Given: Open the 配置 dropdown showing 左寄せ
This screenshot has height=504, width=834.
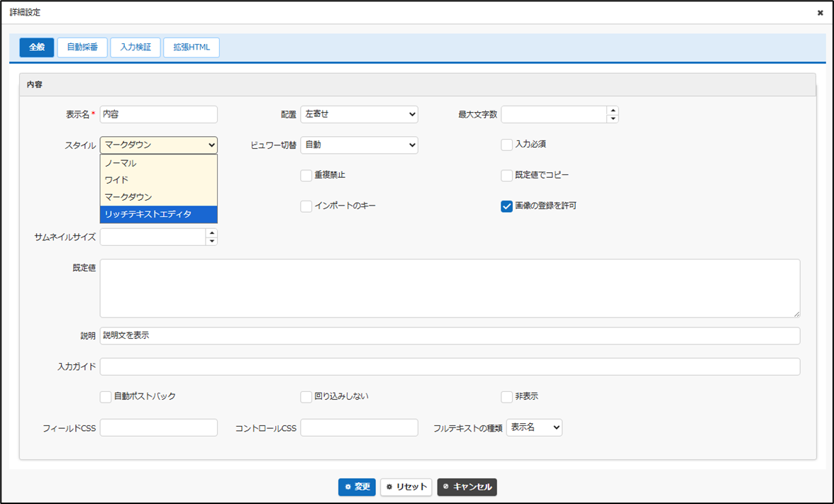Looking at the screenshot, I should click(359, 114).
